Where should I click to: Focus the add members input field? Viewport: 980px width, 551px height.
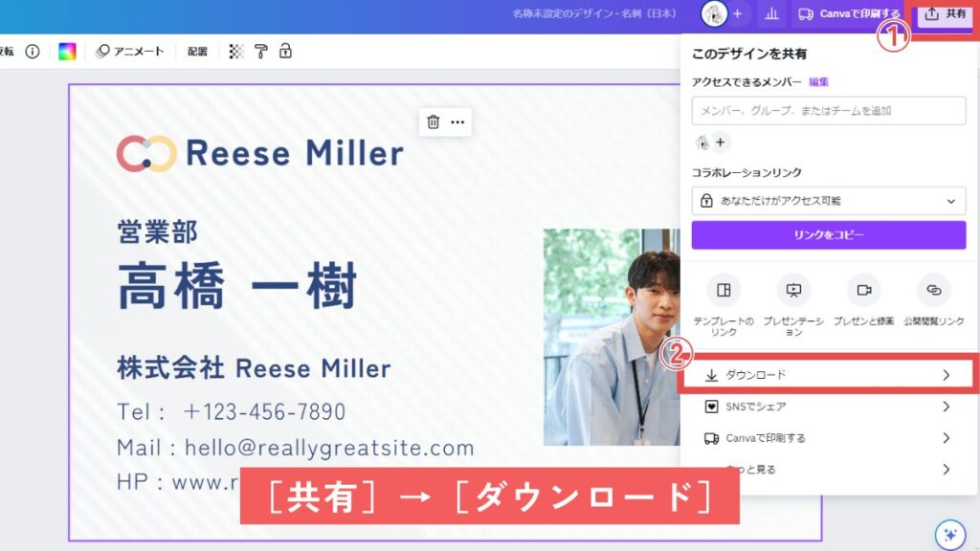click(x=829, y=111)
